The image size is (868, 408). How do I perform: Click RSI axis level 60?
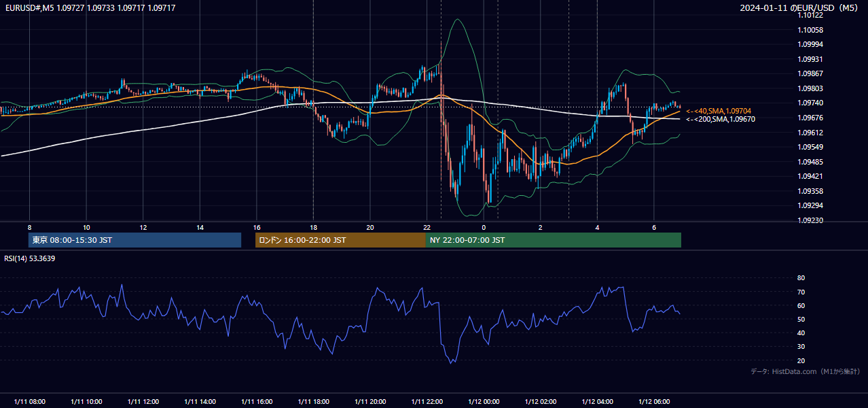pyautogui.click(x=801, y=305)
